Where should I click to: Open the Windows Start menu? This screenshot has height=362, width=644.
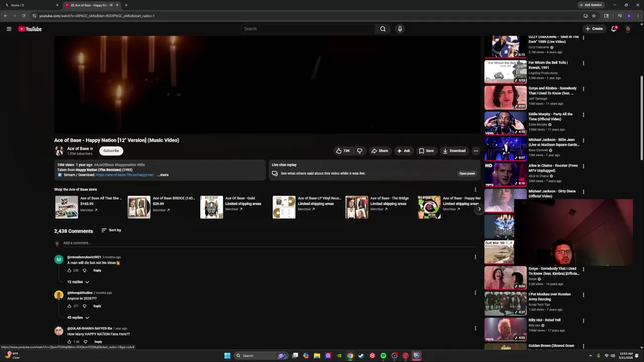[x=227, y=355]
